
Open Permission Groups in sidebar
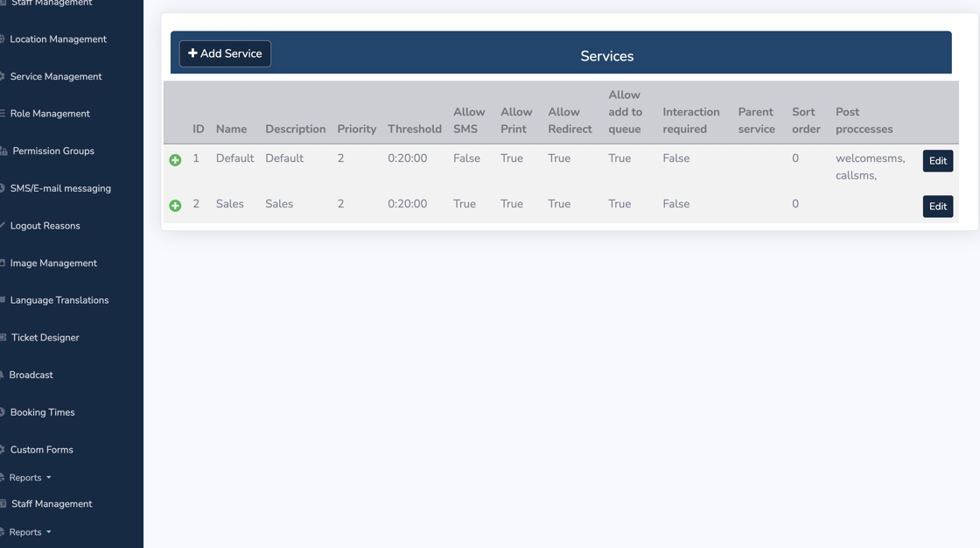(x=53, y=151)
